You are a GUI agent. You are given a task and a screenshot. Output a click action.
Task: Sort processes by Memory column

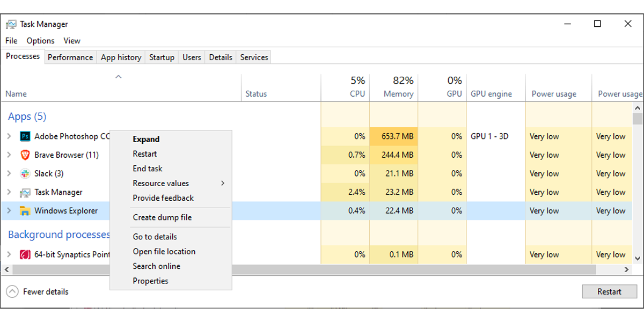point(398,94)
